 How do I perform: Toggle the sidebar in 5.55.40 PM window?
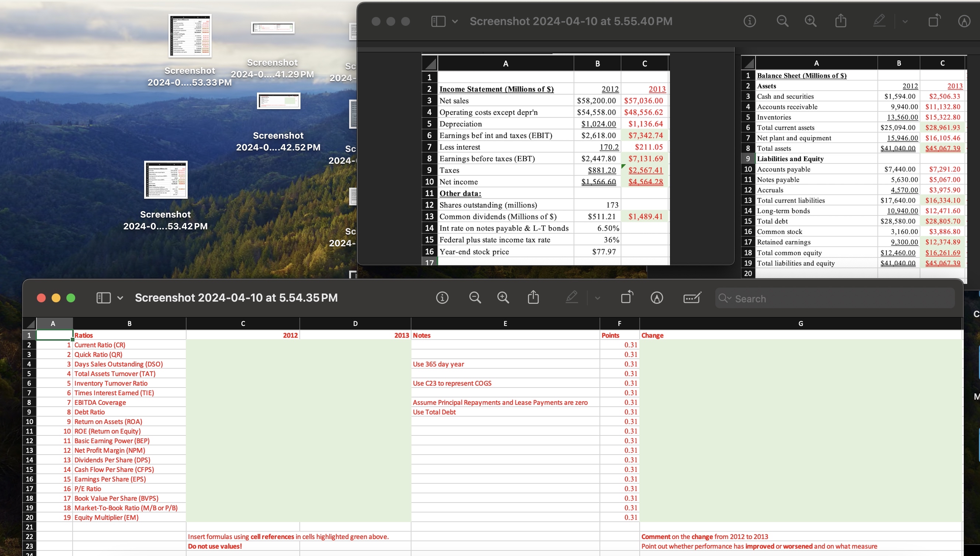tap(438, 21)
